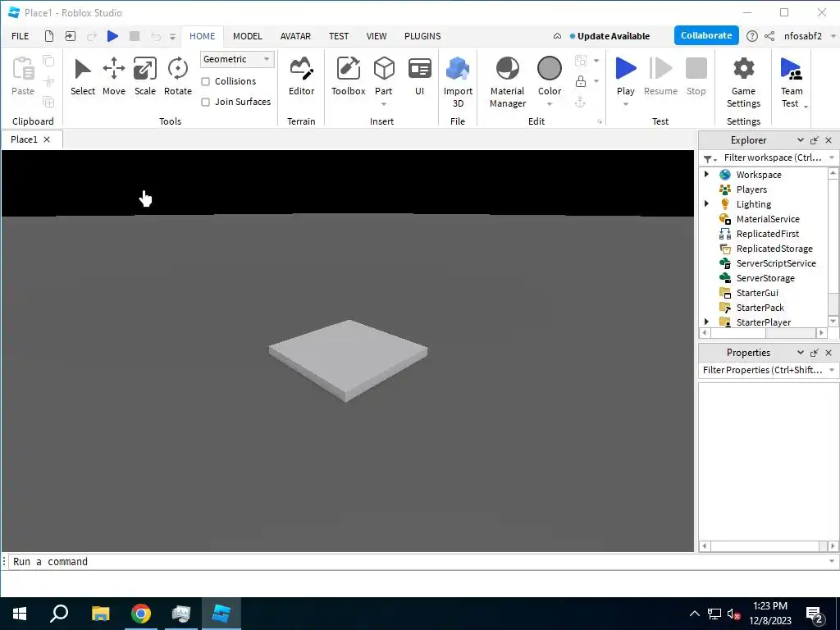Switch to the MODEL tab
The image size is (840, 630).
248,36
